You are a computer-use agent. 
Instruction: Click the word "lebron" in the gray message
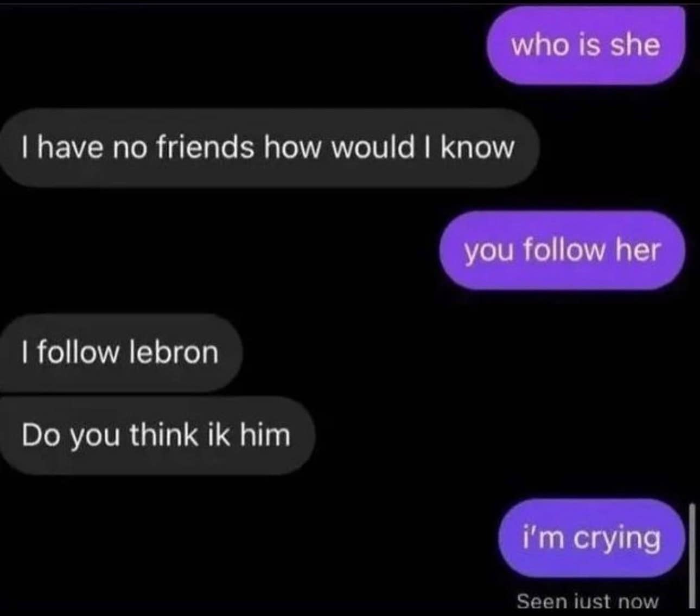click(x=174, y=352)
